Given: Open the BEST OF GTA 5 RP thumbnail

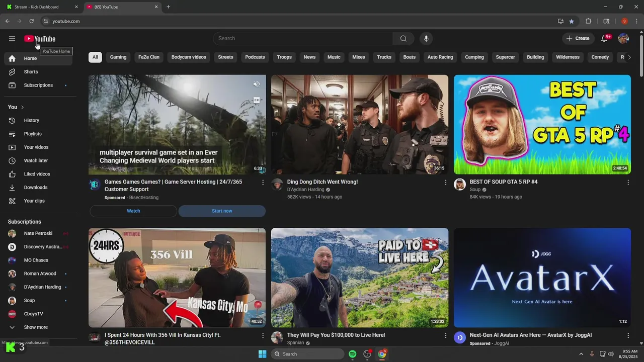Looking at the screenshot, I should tap(542, 125).
